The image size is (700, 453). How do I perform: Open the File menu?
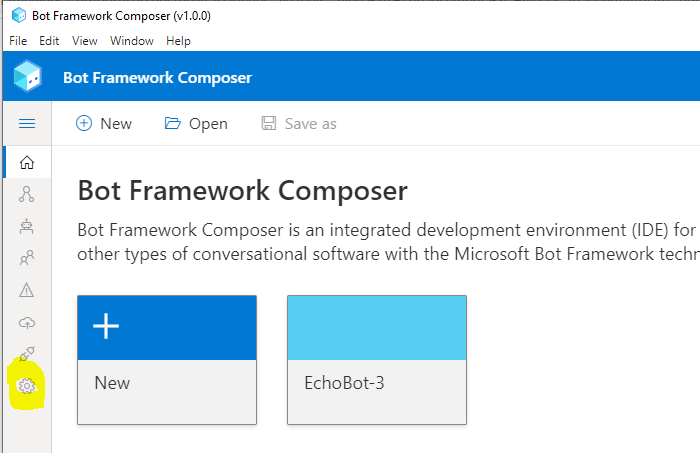pos(18,41)
